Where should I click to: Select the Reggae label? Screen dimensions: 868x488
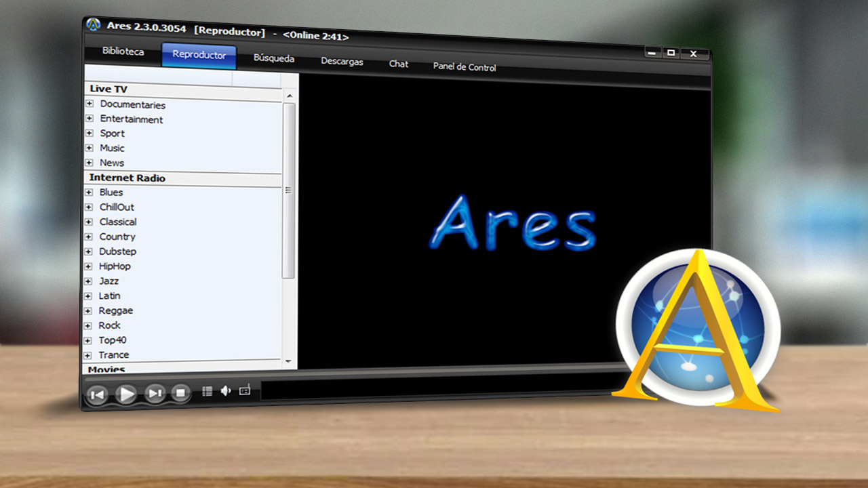116,310
